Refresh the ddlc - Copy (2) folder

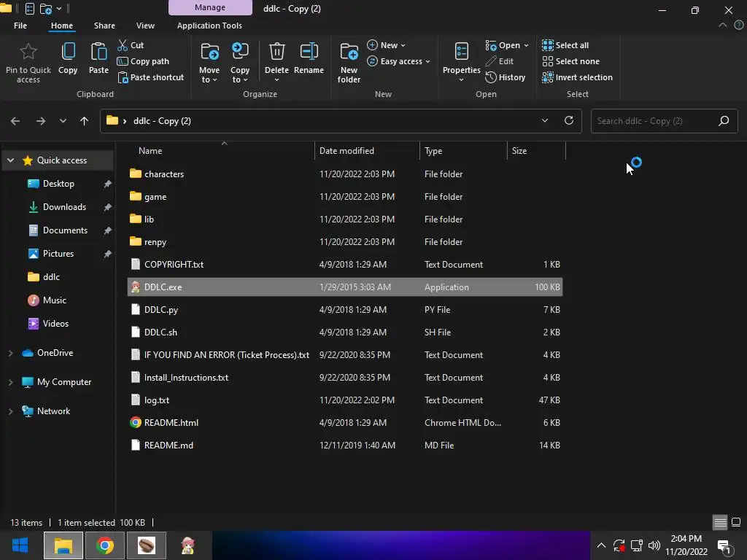(569, 120)
